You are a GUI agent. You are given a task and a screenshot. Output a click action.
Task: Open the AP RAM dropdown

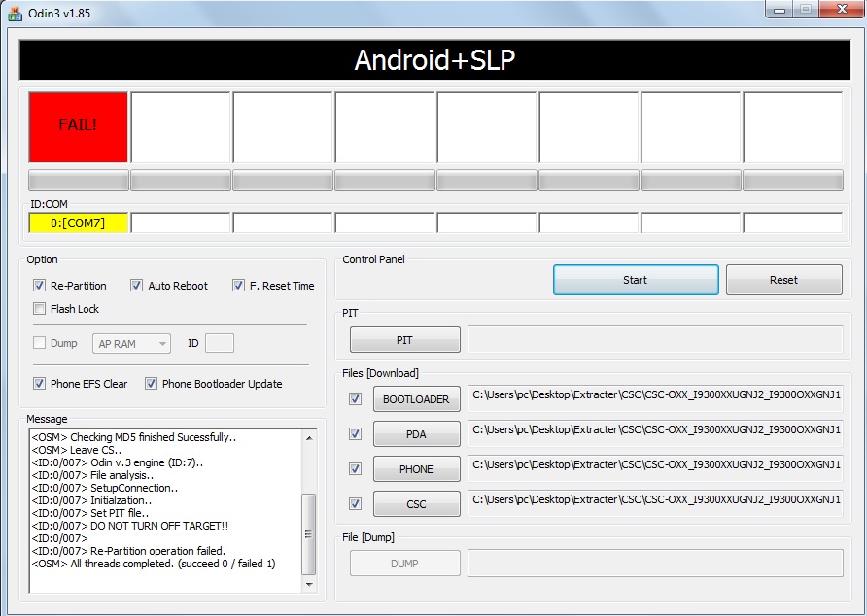[131, 343]
